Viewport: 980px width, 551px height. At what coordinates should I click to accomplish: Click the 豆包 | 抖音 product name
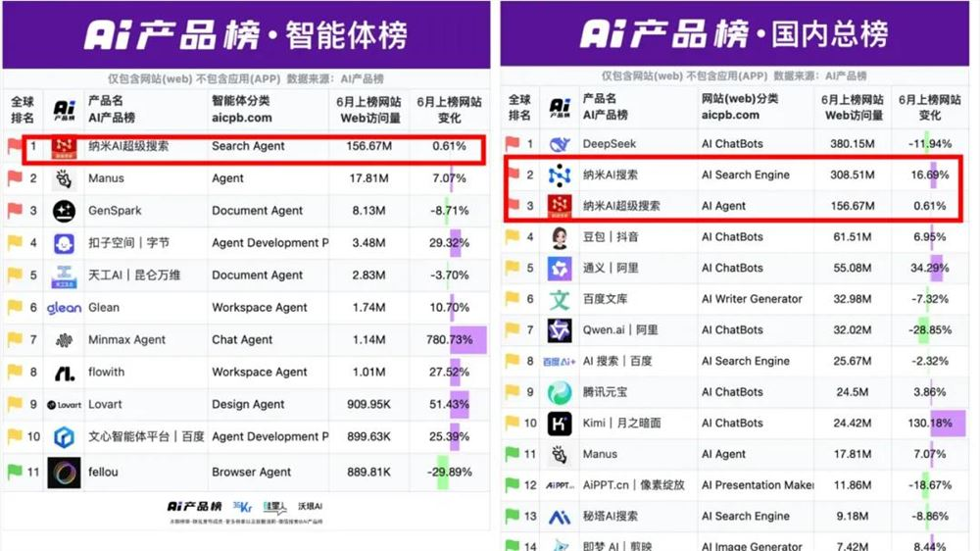(x=611, y=237)
